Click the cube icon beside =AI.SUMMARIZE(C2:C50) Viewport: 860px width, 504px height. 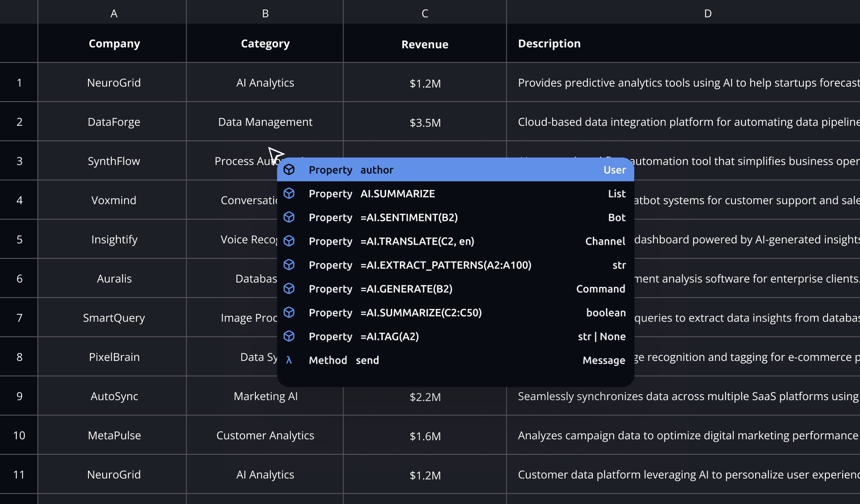click(x=289, y=312)
